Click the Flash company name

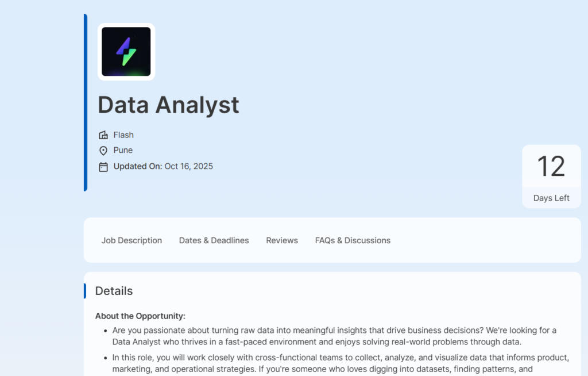(x=123, y=135)
